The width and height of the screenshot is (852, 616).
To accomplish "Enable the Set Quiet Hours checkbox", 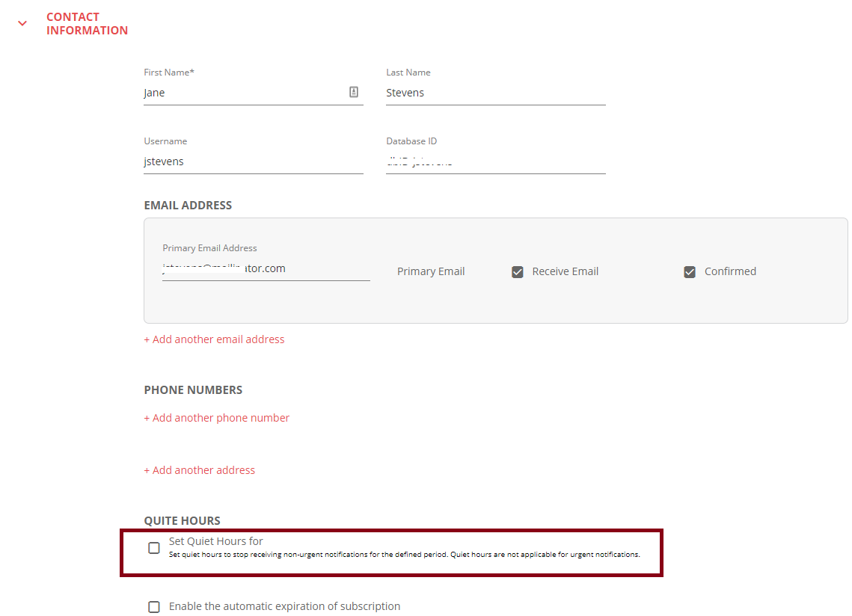I will coord(154,547).
